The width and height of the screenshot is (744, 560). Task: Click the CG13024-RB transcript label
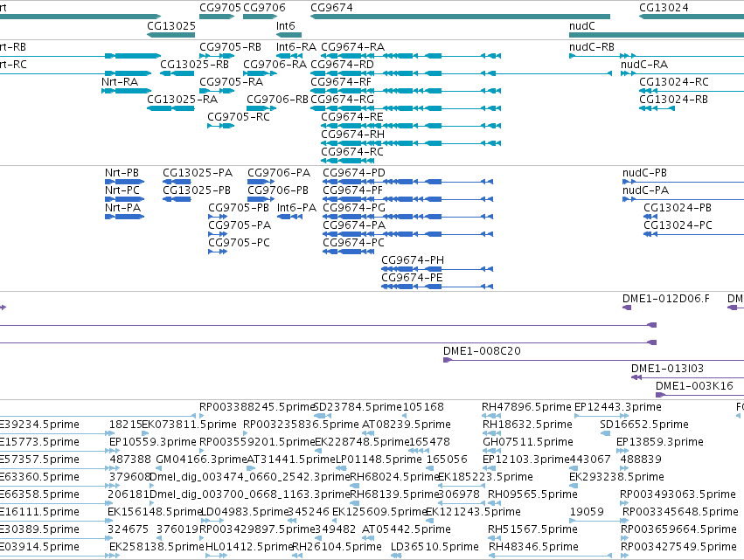(x=674, y=100)
